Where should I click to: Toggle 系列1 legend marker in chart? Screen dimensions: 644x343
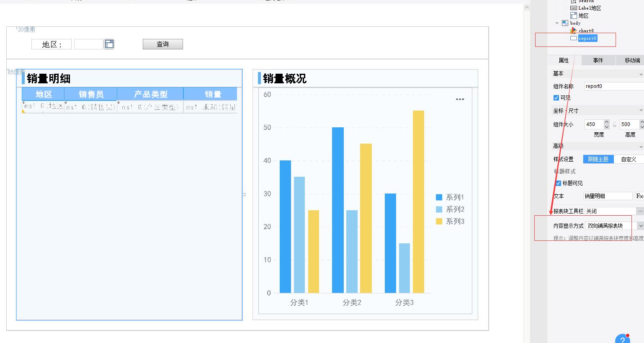click(x=439, y=197)
